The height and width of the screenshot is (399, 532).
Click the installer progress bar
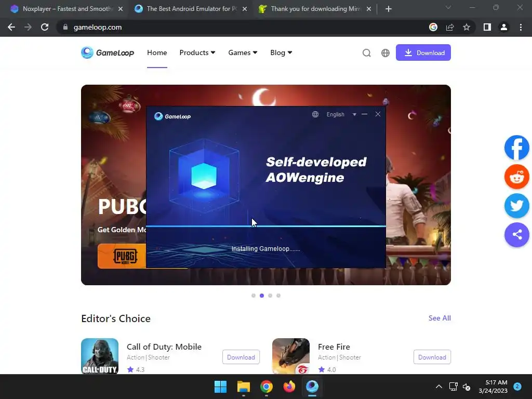click(266, 226)
